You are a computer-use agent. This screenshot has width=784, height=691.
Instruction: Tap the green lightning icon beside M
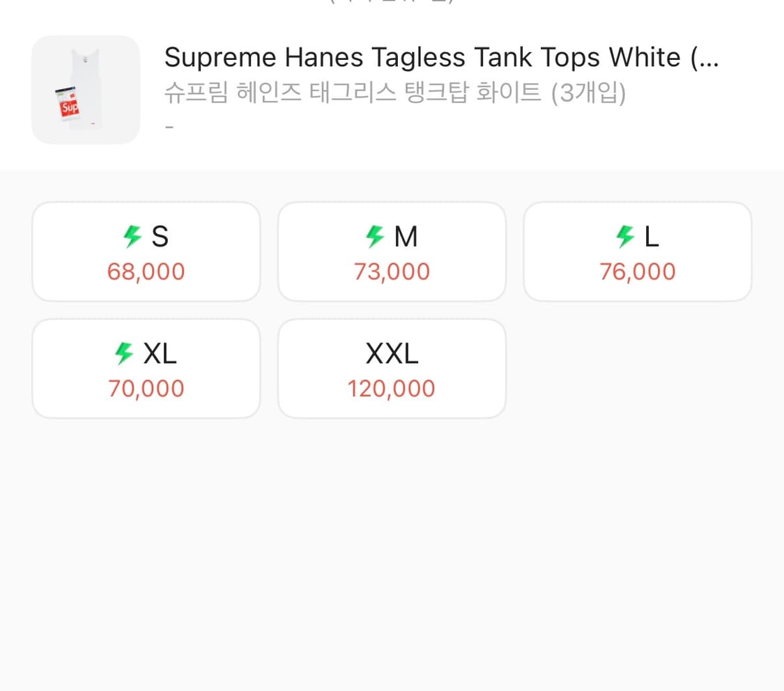(x=375, y=236)
